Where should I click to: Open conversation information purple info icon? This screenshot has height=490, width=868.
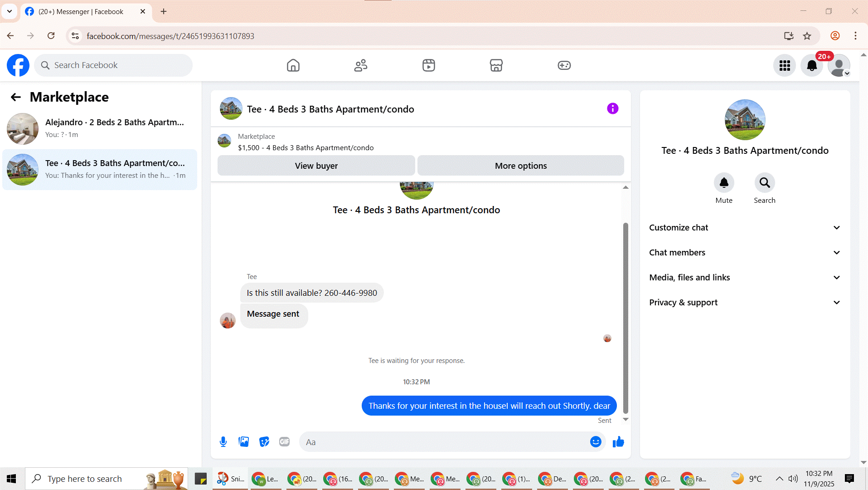pos(613,108)
